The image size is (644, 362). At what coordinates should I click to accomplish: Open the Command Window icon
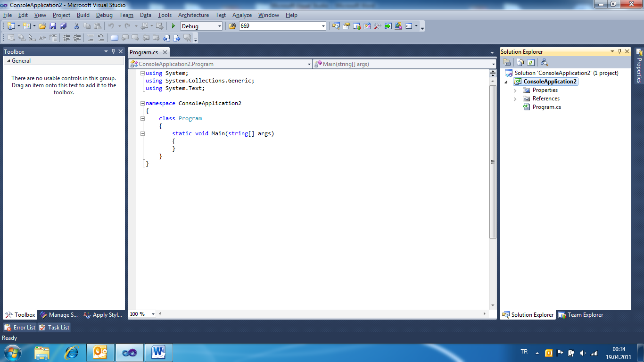409,26
